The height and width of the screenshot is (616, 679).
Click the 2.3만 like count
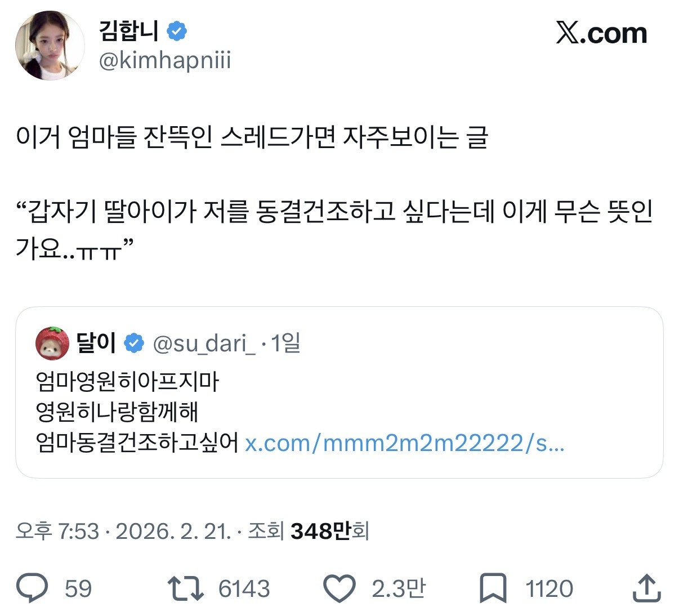click(398, 589)
